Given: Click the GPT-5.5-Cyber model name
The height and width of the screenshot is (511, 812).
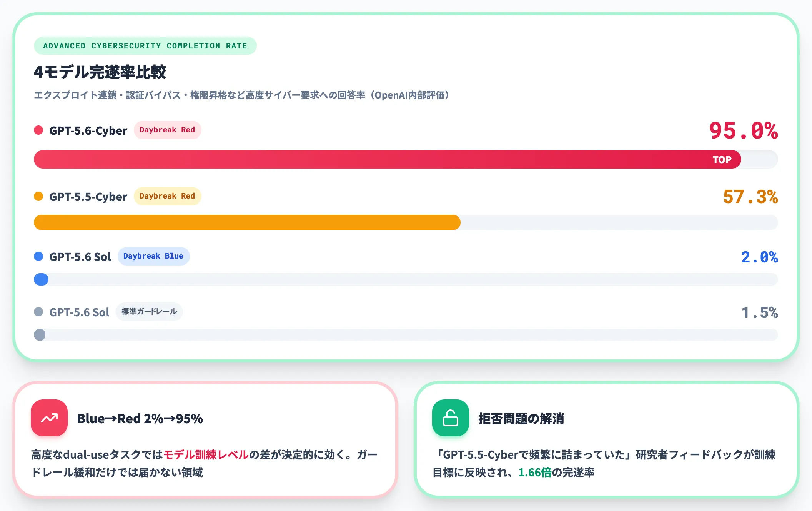Looking at the screenshot, I should [88, 197].
